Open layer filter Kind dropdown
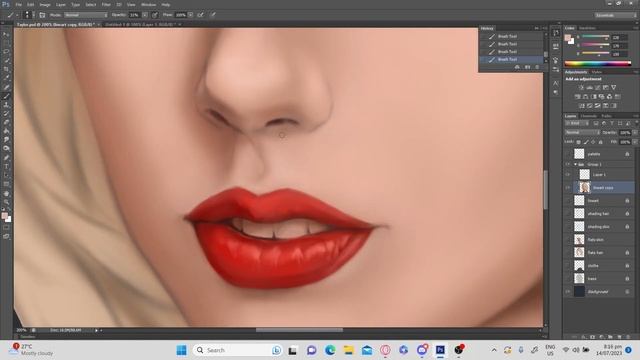This screenshot has width=640, height=360. pyautogui.click(x=577, y=123)
